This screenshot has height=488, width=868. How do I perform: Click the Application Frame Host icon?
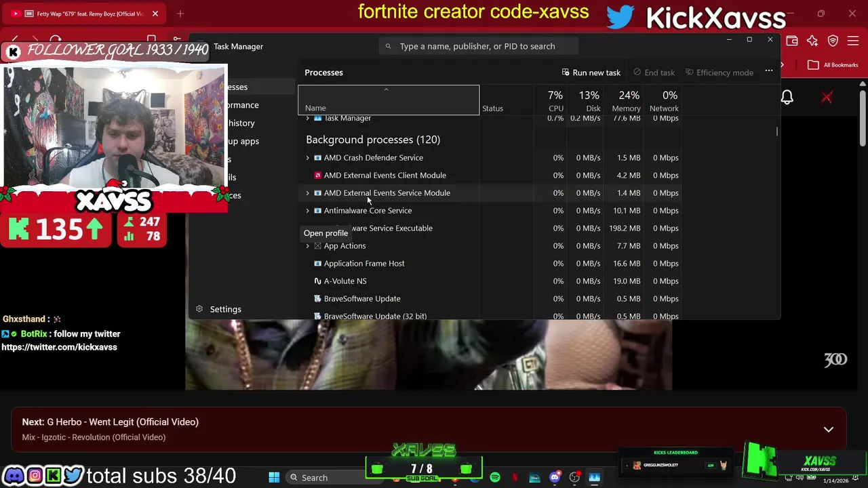coord(317,264)
